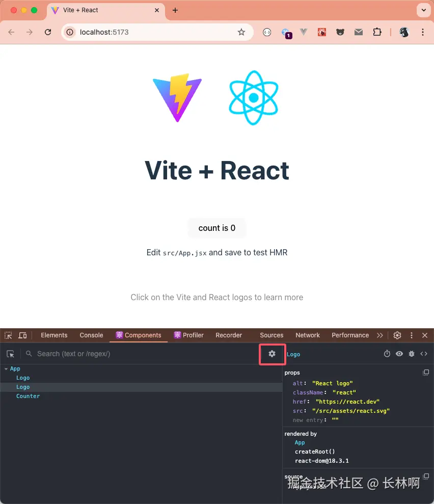Select the App component

click(x=15, y=368)
